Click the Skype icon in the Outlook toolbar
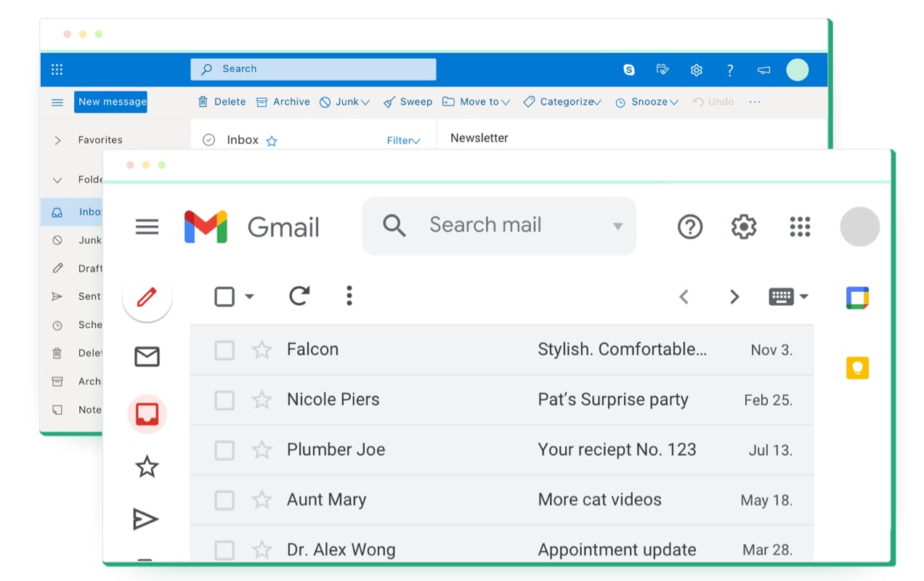This screenshot has width=924, height=581. (x=629, y=69)
